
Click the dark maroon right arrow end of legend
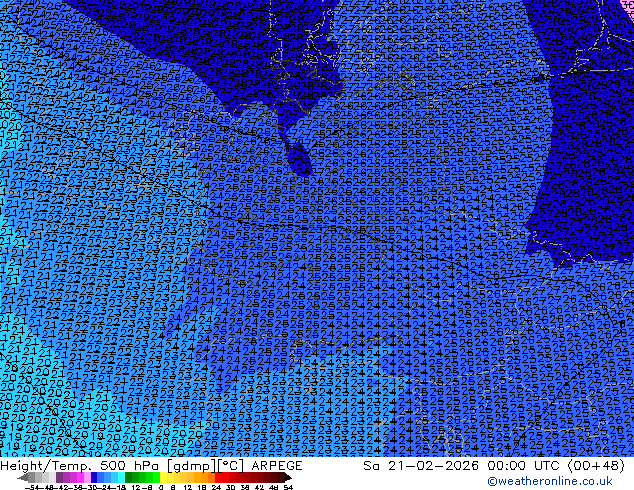pyautogui.click(x=288, y=477)
